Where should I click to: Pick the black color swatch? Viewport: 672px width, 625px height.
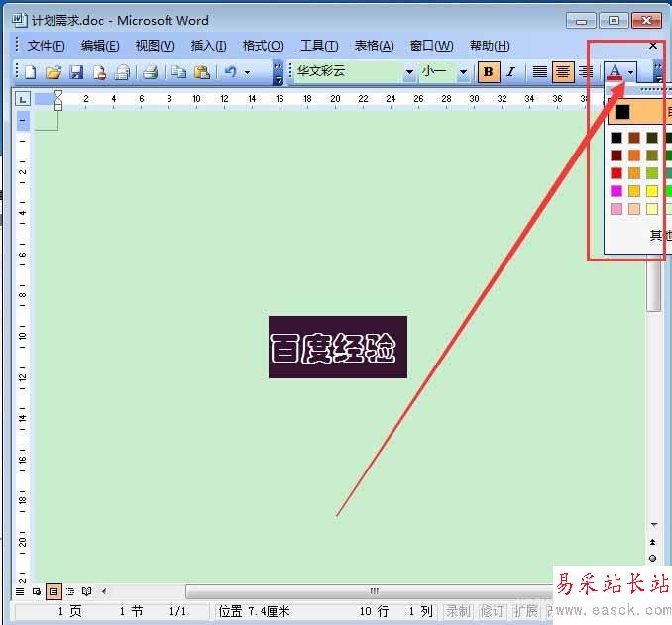[x=616, y=138]
